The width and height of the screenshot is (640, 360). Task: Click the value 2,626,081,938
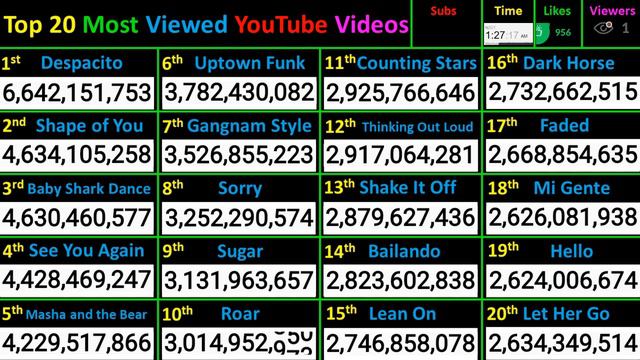(x=563, y=218)
